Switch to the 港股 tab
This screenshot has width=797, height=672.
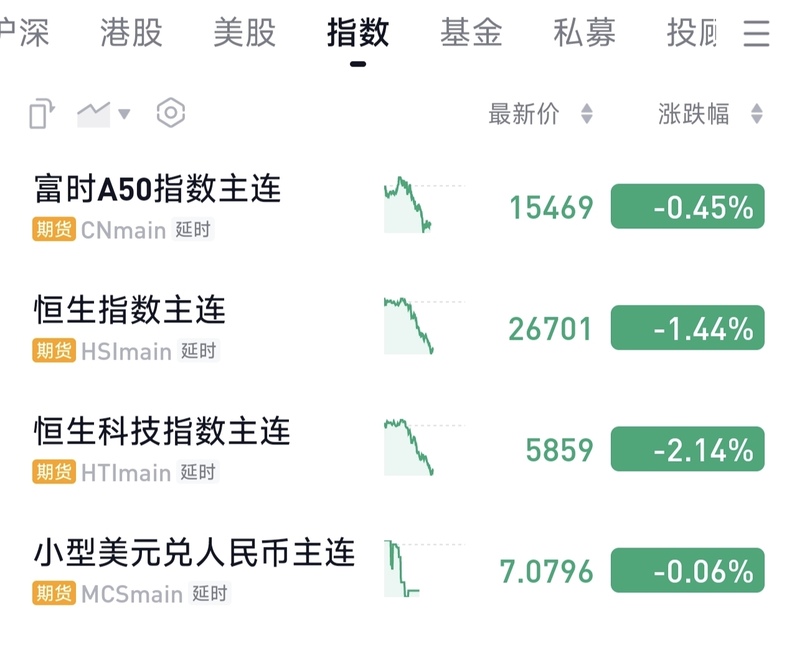(131, 33)
